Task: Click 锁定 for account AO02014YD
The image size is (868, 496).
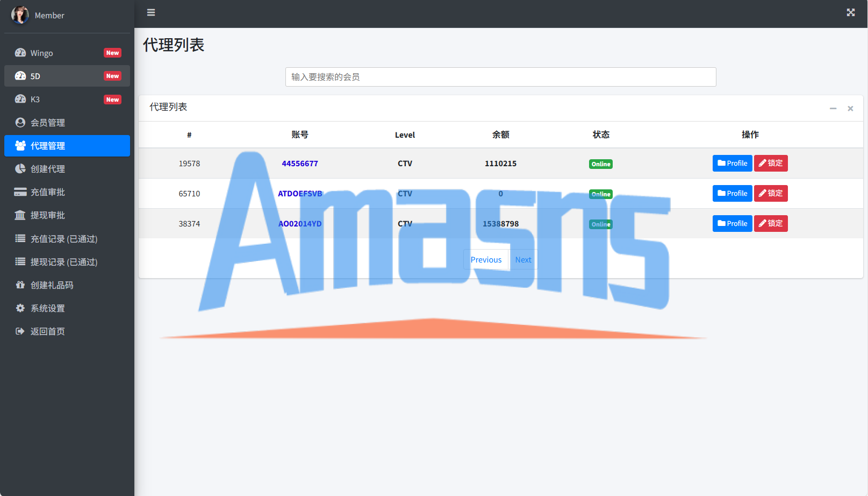Action: [x=771, y=223]
